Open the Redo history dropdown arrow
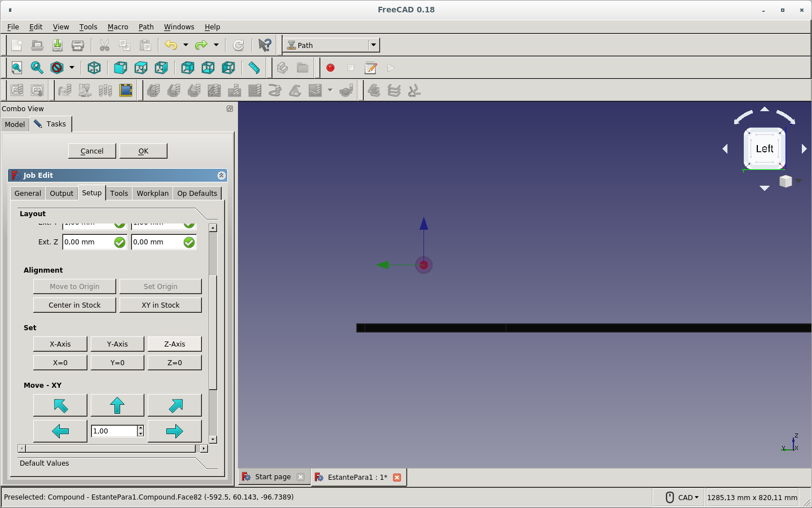Image resolution: width=812 pixels, height=508 pixels. tap(216, 45)
